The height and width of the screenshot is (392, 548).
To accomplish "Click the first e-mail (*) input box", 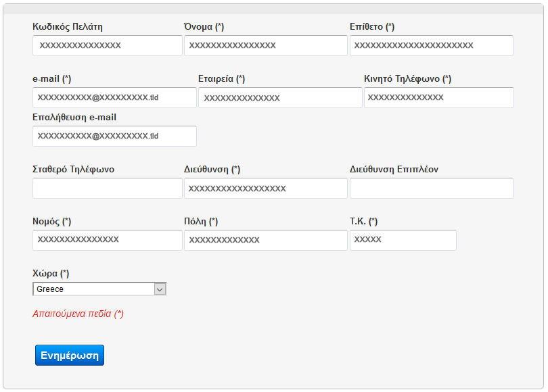I will (114, 98).
